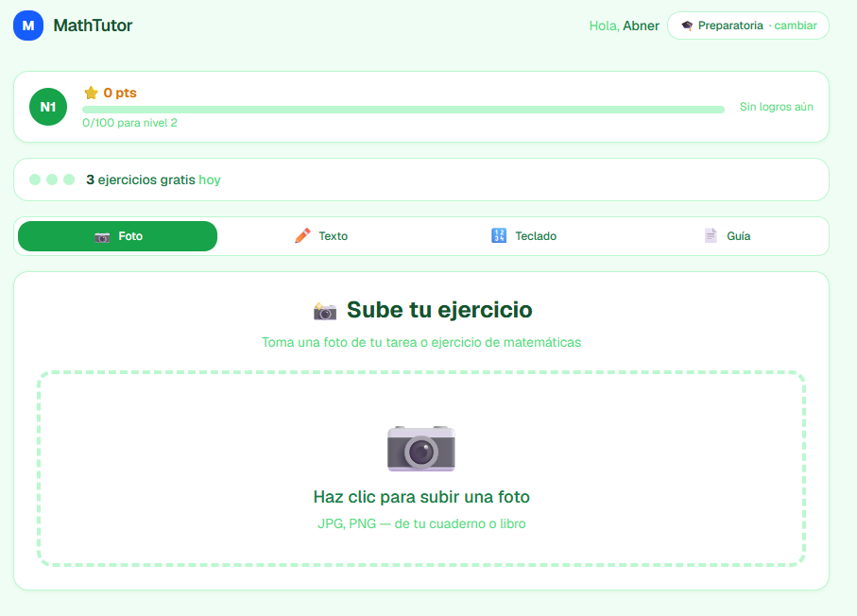857x616 pixels.
Task: Click the number keypad icon on Teclado
Action: (x=499, y=235)
